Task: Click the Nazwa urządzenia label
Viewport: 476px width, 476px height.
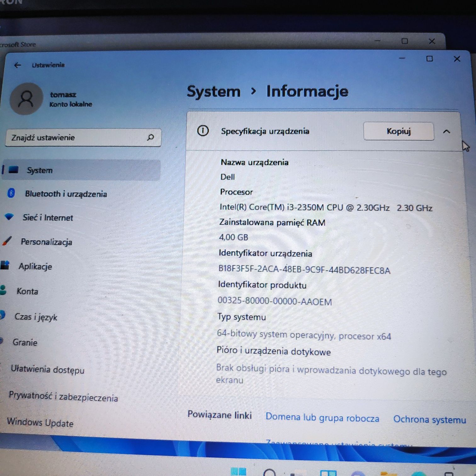Action: [x=254, y=162]
